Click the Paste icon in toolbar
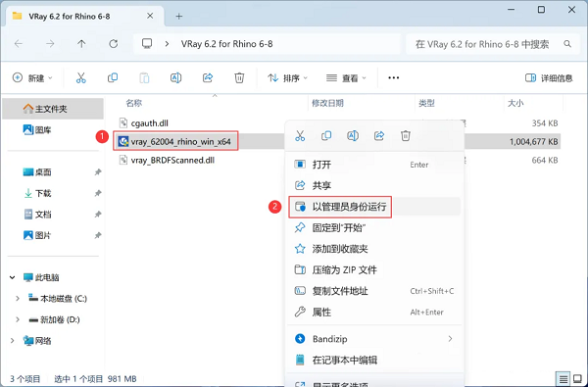This screenshot has width=588, height=387. (x=144, y=77)
